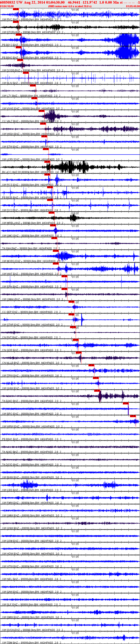The height and width of the screenshot is (644, 140).
Task: Select the UW JORV EHZ trace label
Action: click(x=32, y=159)
